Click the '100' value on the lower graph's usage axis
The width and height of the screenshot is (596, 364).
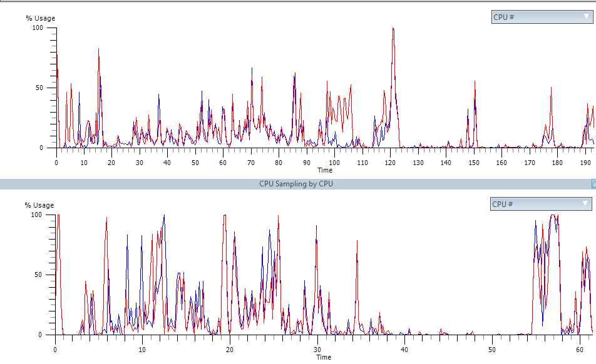click(x=36, y=215)
